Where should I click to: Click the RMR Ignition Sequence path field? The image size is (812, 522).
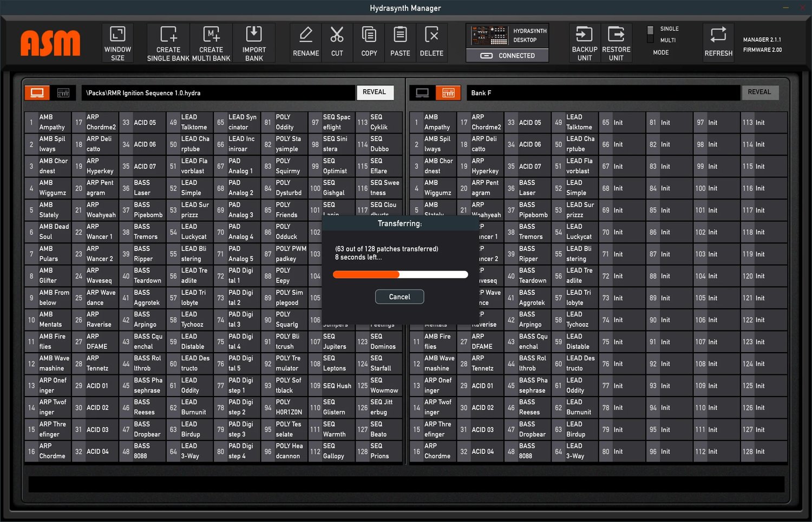tap(219, 92)
